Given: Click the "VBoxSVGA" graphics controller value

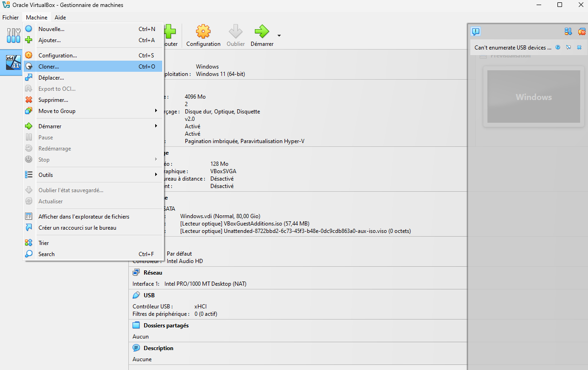Looking at the screenshot, I should pyautogui.click(x=223, y=171).
